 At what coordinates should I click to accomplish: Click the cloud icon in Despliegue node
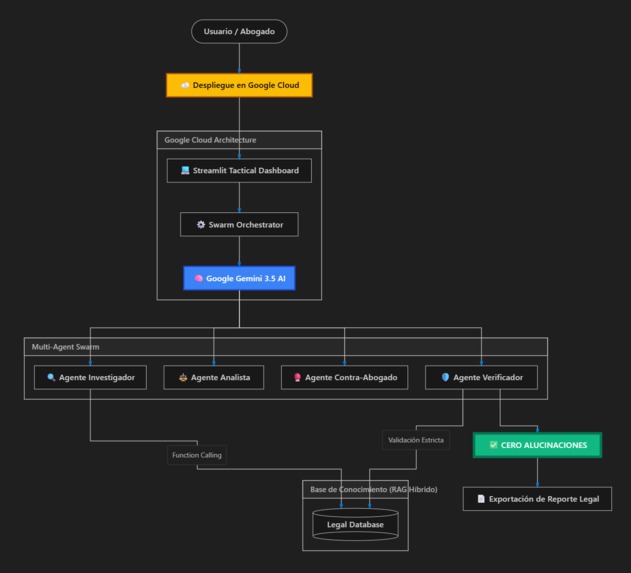coord(185,85)
